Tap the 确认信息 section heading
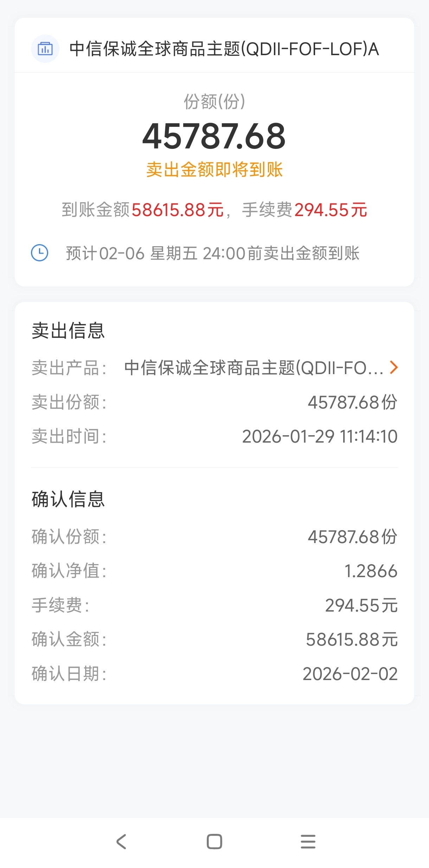 click(x=68, y=499)
